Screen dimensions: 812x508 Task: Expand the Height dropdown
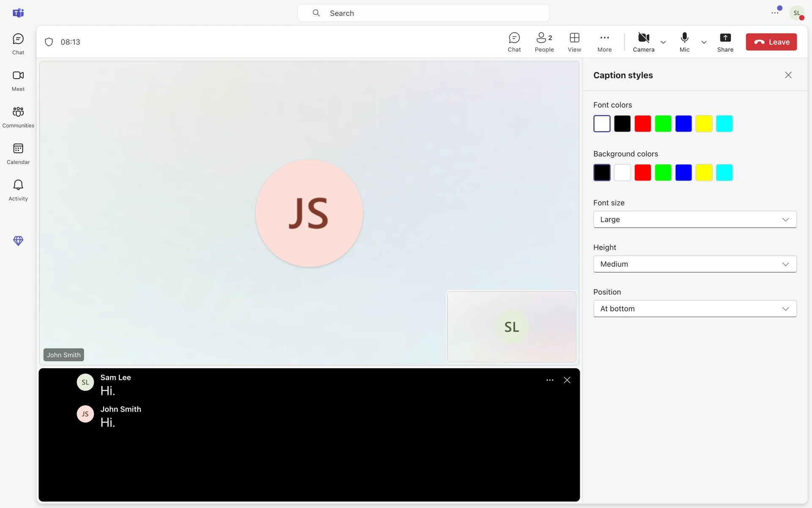(x=694, y=264)
